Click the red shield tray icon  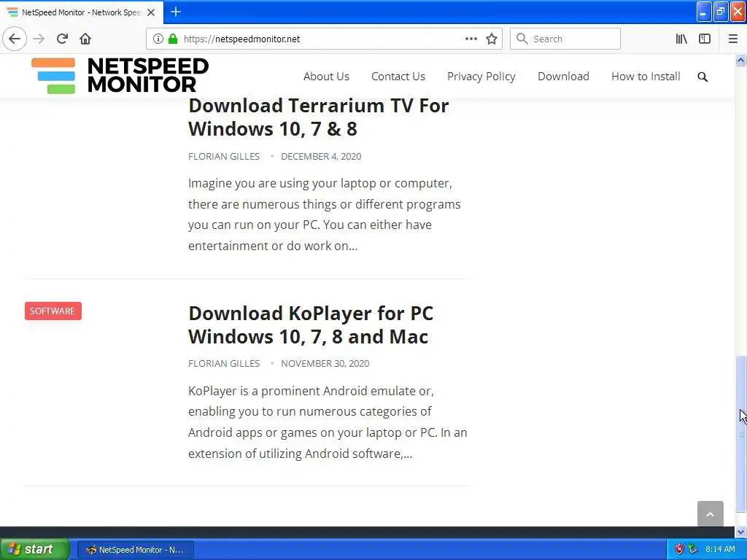coord(679,549)
